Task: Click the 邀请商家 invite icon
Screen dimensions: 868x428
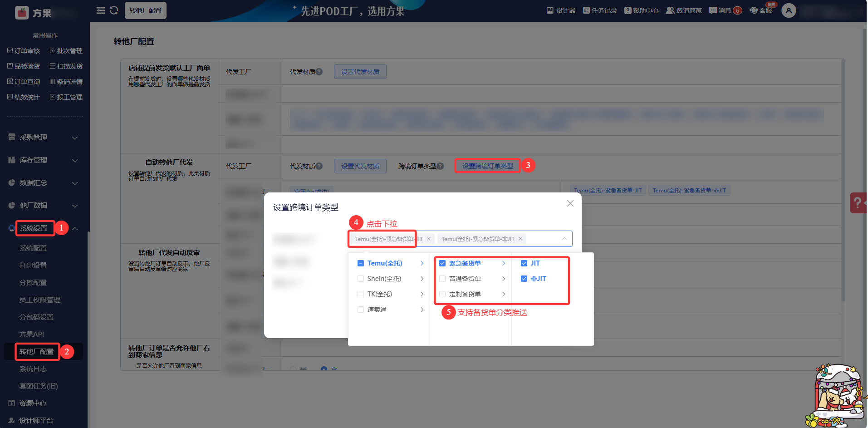Action: pos(670,10)
